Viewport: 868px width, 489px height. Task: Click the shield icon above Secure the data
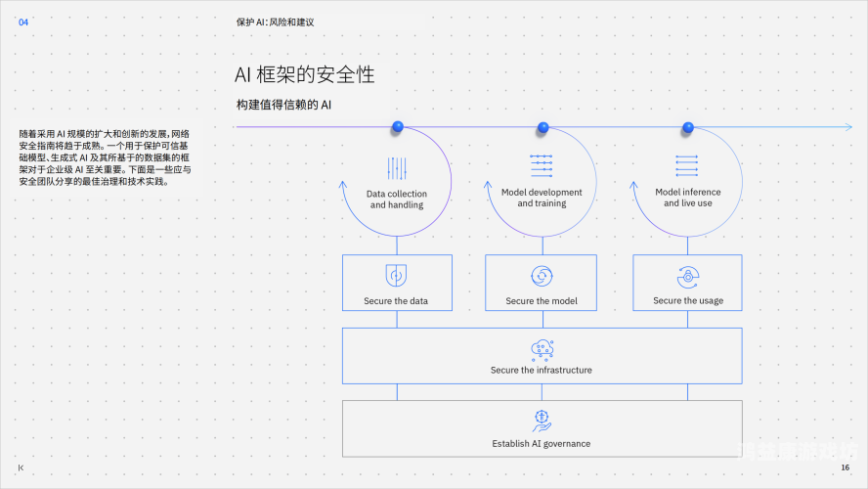(396, 275)
